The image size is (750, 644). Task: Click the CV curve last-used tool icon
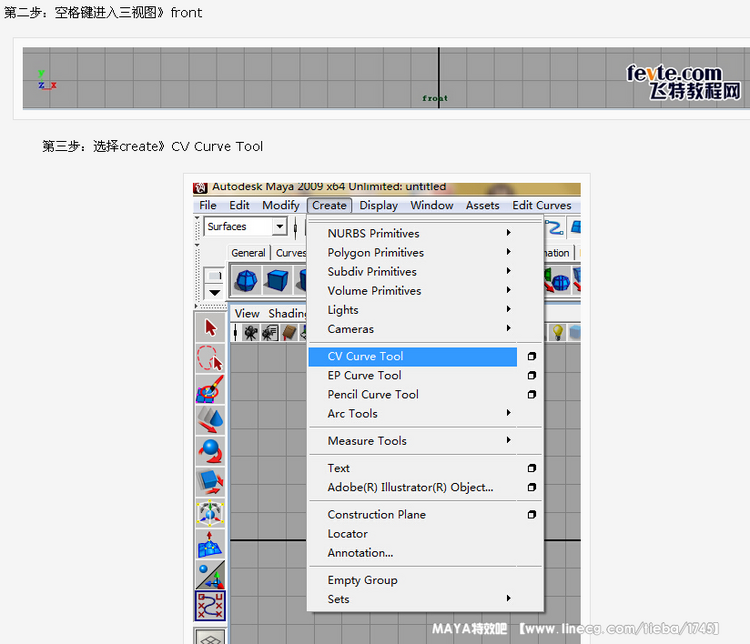tap(210, 606)
